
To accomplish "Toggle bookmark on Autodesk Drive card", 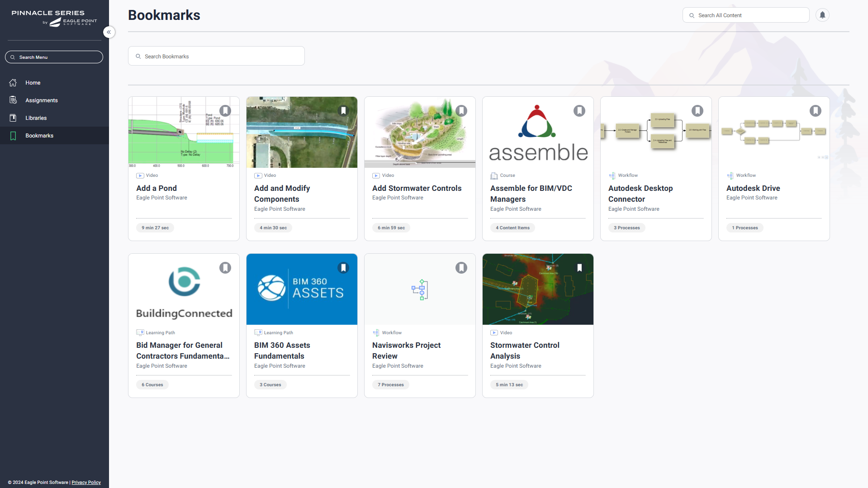I will (816, 111).
